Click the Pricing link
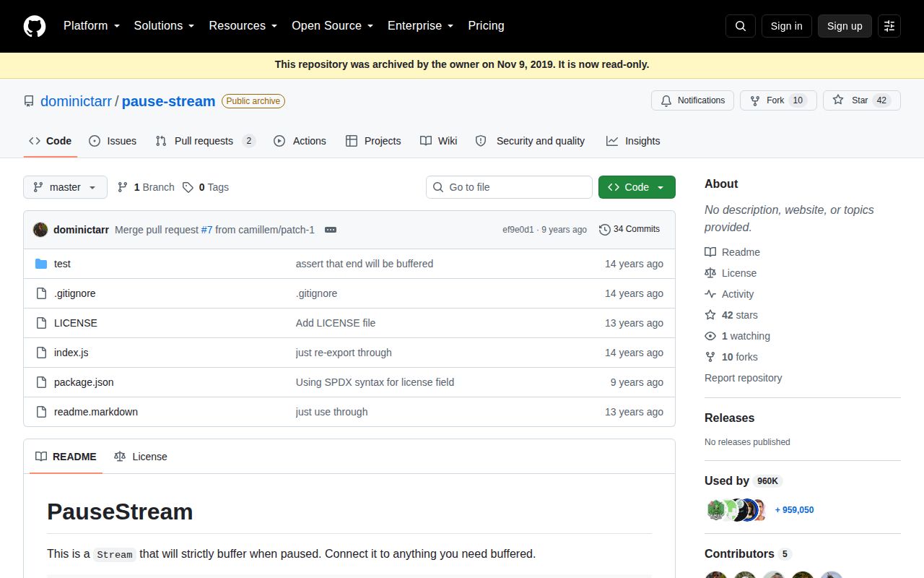 click(486, 26)
